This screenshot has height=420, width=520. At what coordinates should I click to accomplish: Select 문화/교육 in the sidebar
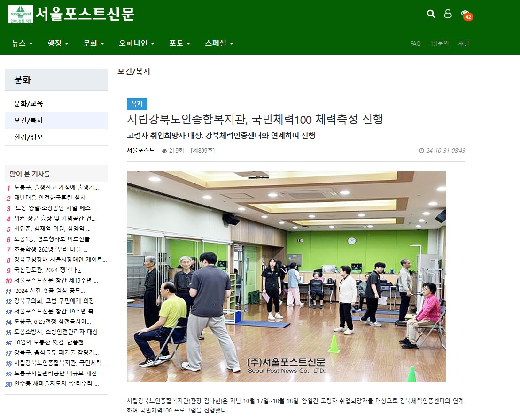coord(28,103)
